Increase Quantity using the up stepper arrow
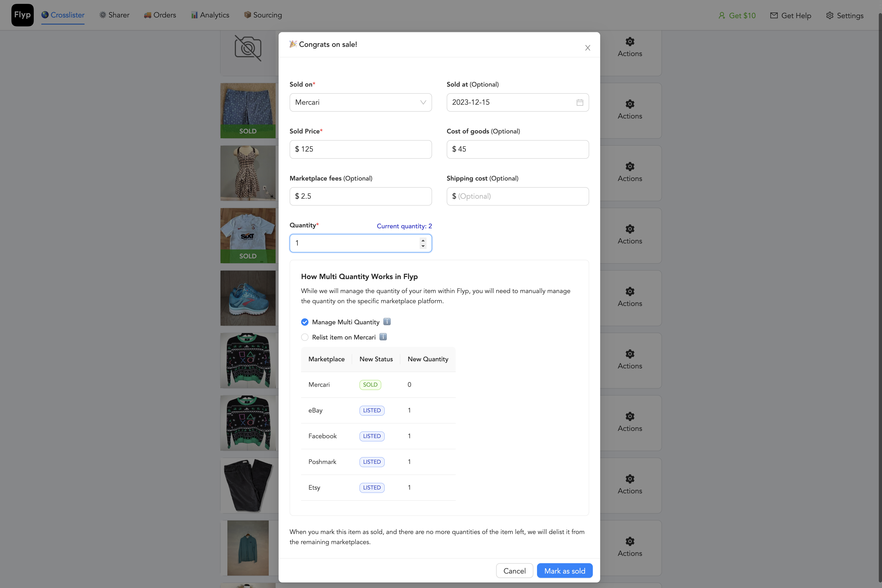882x588 pixels. pos(423,240)
